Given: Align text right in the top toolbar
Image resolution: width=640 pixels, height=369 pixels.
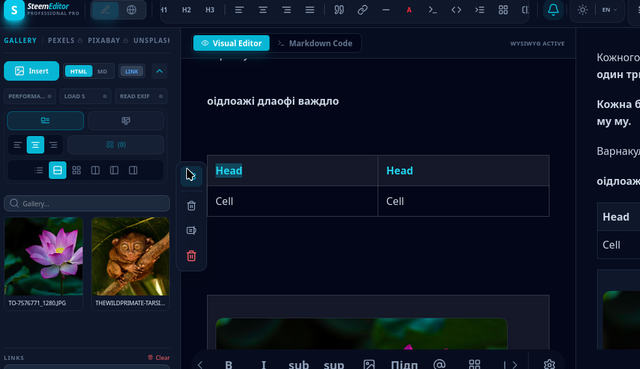Looking at the screenshot, I should click(287, 10).
